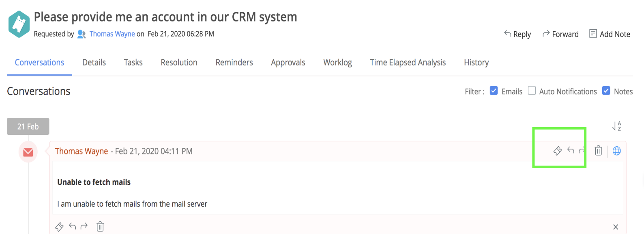
Task: Uncheck the Emails filter checkbox
Action: pos(494,91)
